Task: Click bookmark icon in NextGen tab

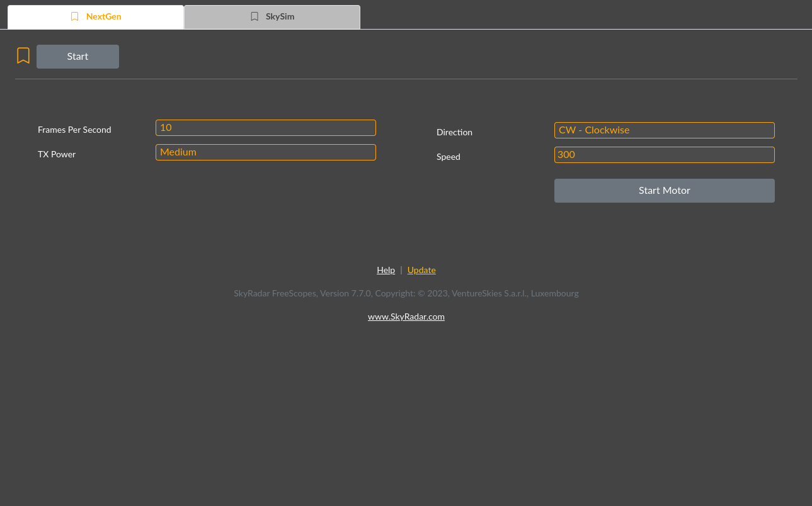Action: 75,17
